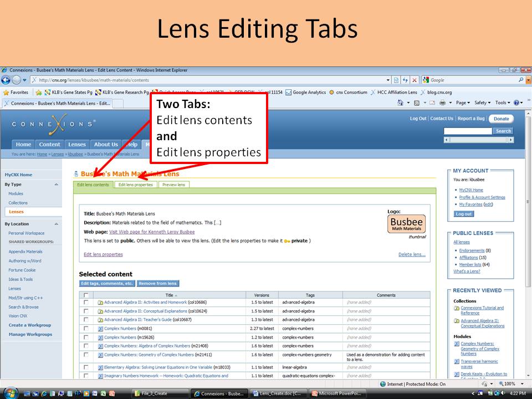Follow the Delete lens link

click(x=412, y=253)
